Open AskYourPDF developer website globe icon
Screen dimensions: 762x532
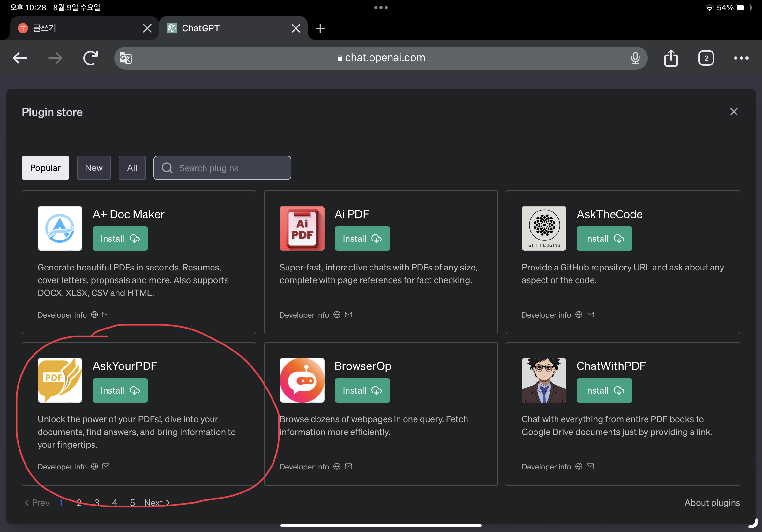coord(94,466)
